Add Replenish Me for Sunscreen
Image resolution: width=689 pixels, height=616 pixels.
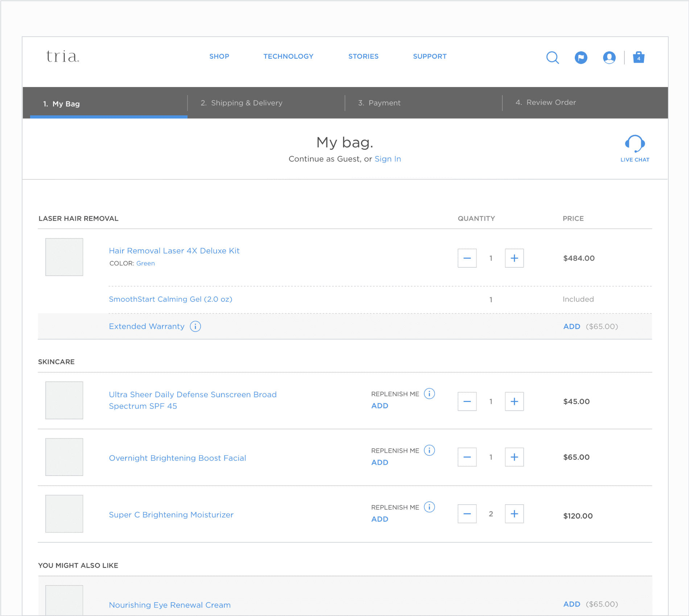point(380,406)
